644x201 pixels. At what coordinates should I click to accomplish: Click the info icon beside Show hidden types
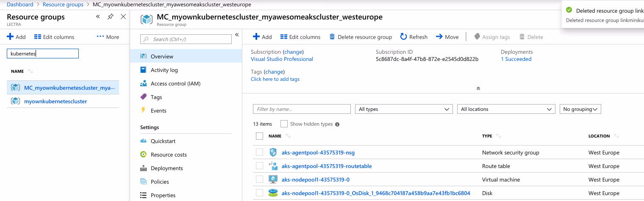(x=337, y=124)
